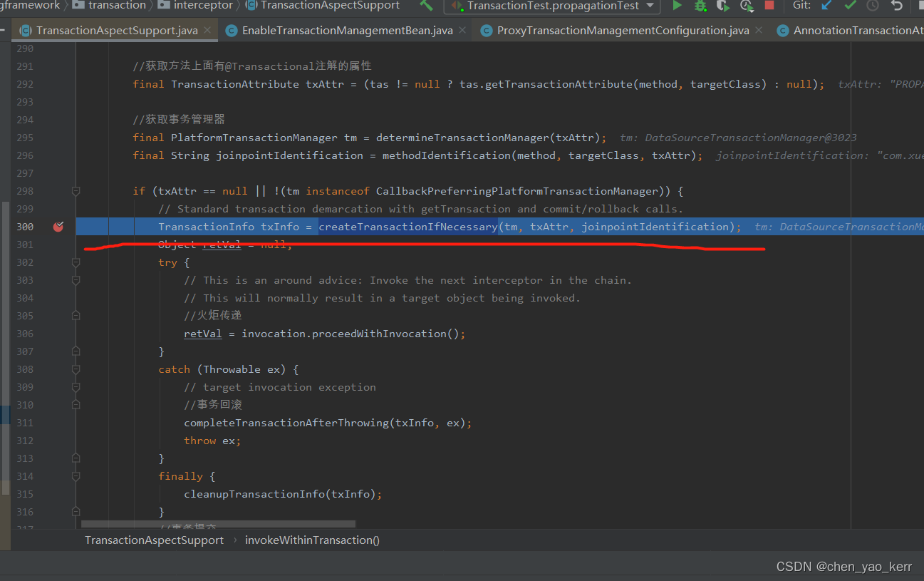The height and width of the screenshot is (581, 924).
Task: Toggle the breakpoint on line 300
Action: click(58, 227)
